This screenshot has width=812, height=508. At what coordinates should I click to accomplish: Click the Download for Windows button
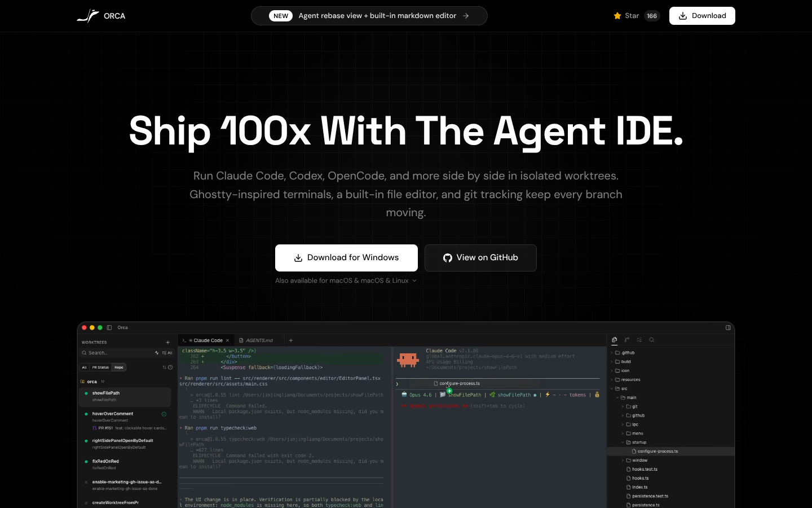(x=346, y=258)
